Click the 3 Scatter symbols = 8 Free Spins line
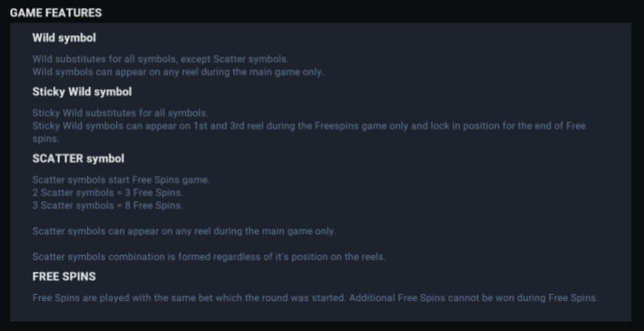The width and height of the screenshot is (644, 331). [x=107, y=206]
